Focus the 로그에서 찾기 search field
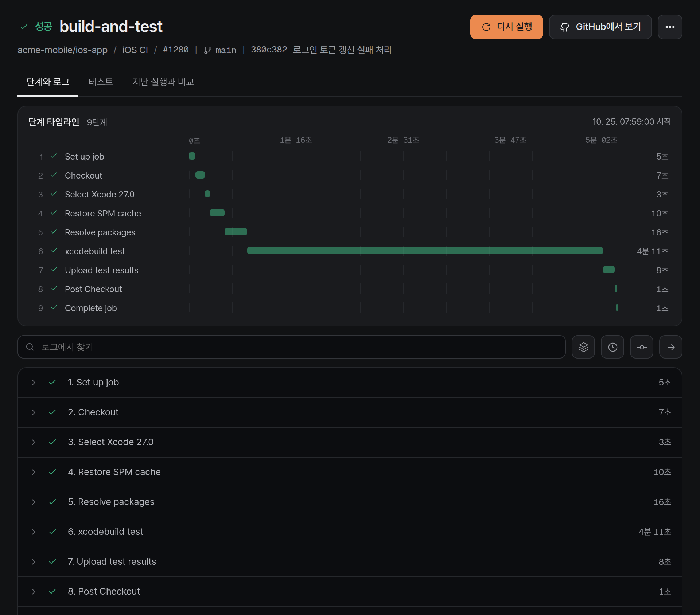This screenshot has width=700, height=615. (291, 347)
